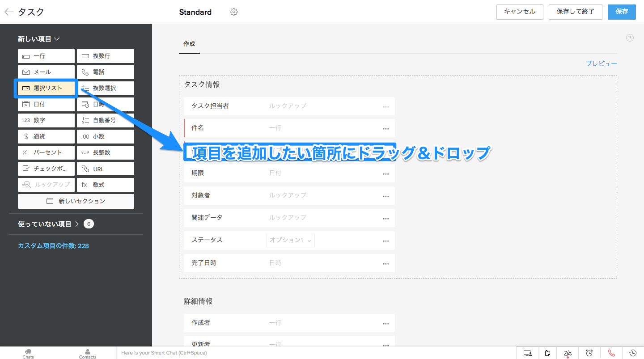Open the more options menu for タスク担当者
Screen dimensions: 644x359
point(386,106)
